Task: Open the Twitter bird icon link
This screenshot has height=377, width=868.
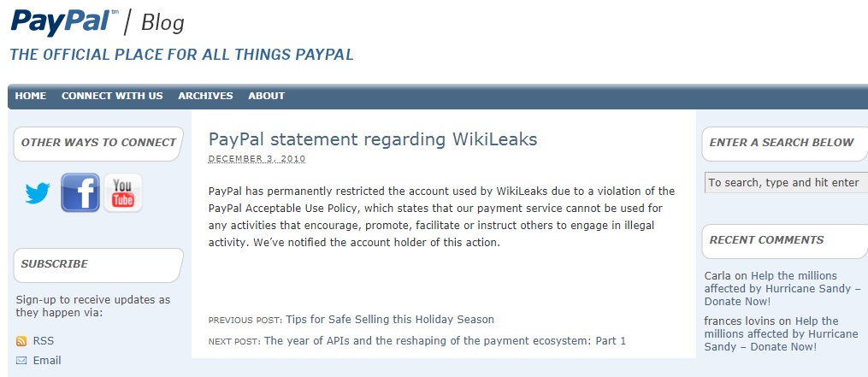Action: pos(38,193)
